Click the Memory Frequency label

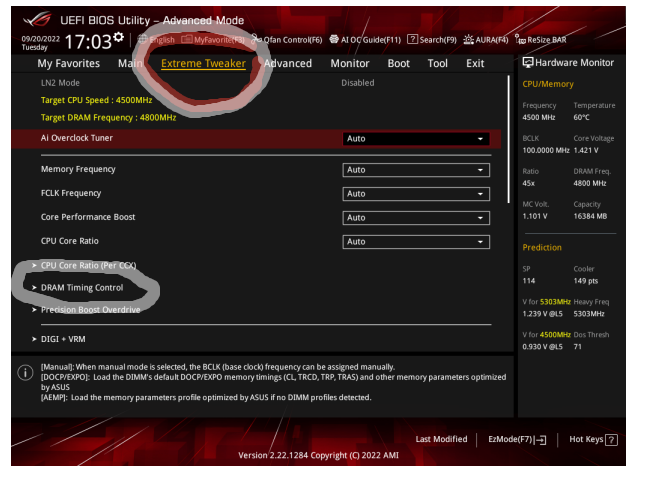78,169
